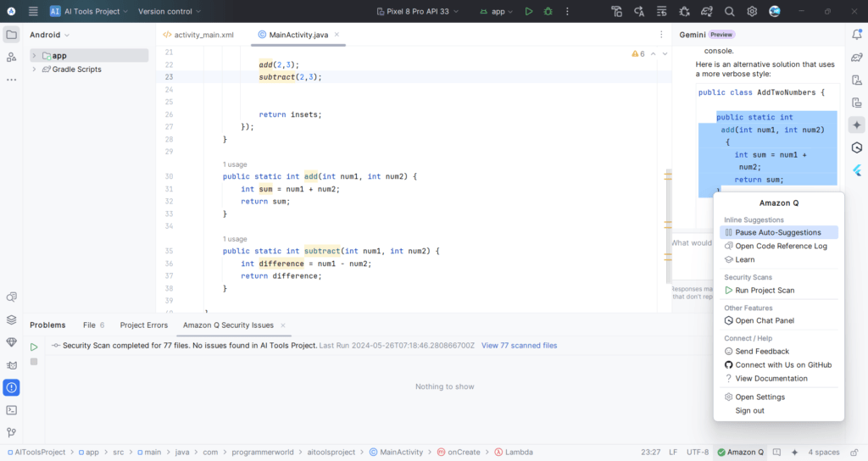Open Pixel 8 Pro API 33 device dropdown
This screenshot has height=461, width=868.
click(418, 11)
